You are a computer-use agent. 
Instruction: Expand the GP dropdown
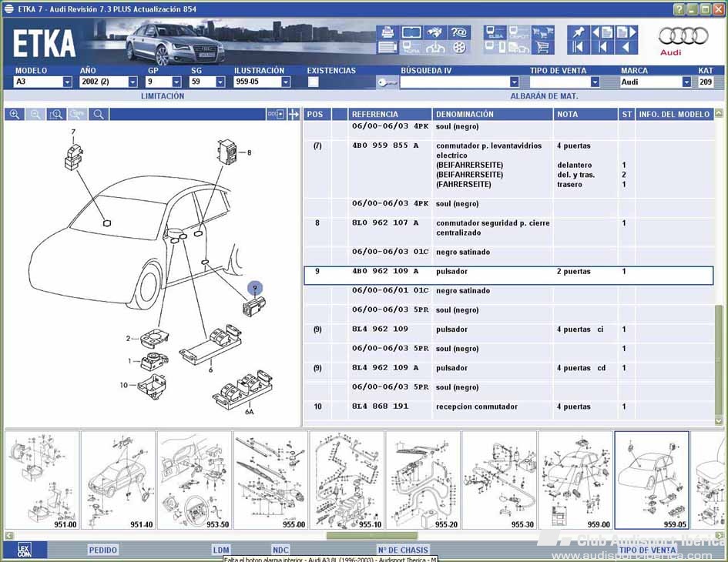click(176, 82)
